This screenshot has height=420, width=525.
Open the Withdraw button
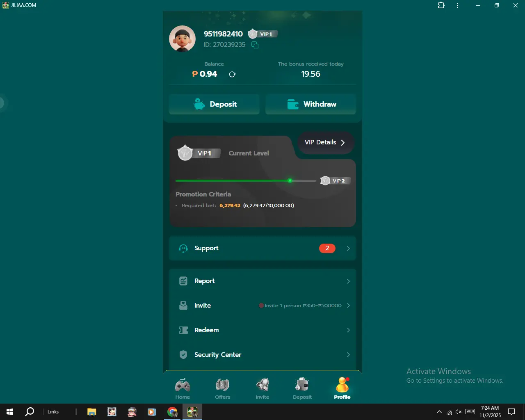pos(310,104)
